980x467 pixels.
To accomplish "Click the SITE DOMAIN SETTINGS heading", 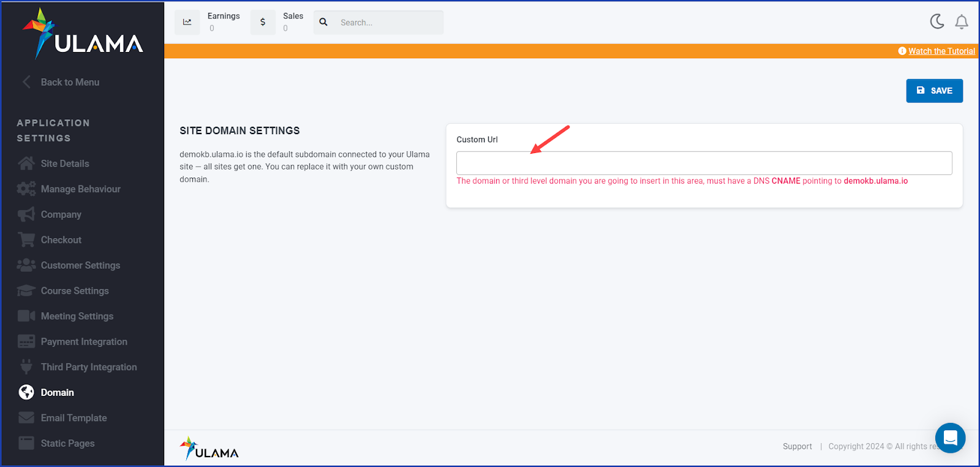I will click(239, 130).
